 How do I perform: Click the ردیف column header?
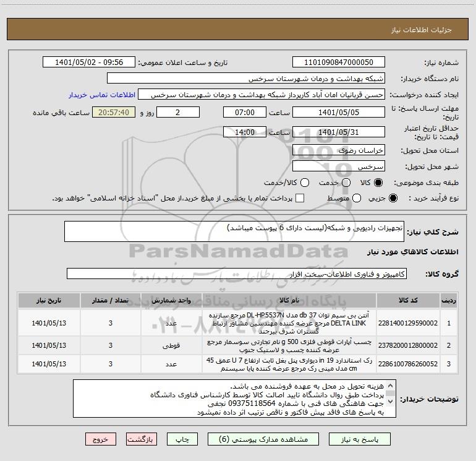coord(449,301)
